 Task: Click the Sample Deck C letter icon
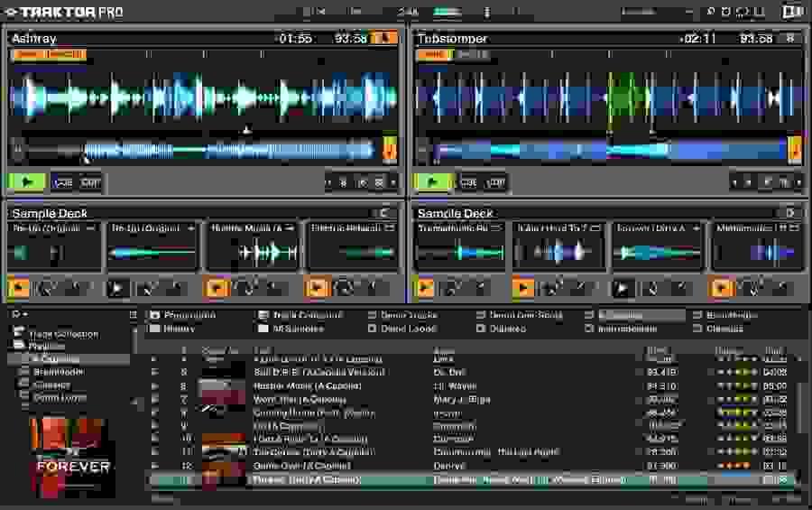(383, 213)
